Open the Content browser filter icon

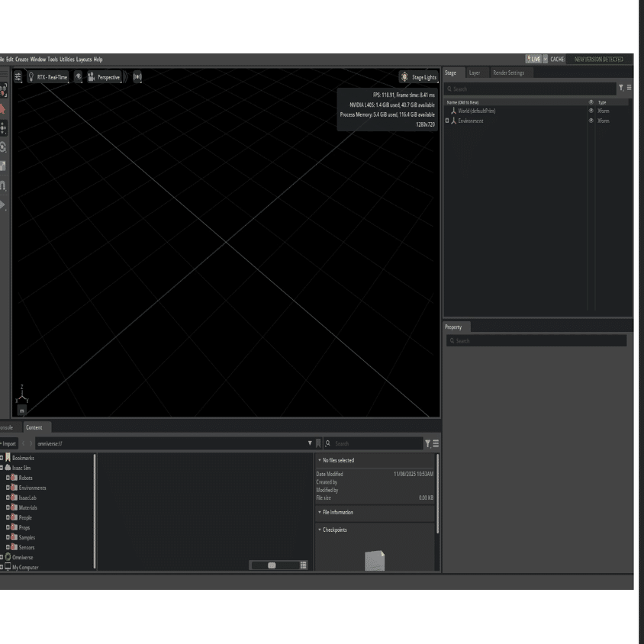(427, 443)
